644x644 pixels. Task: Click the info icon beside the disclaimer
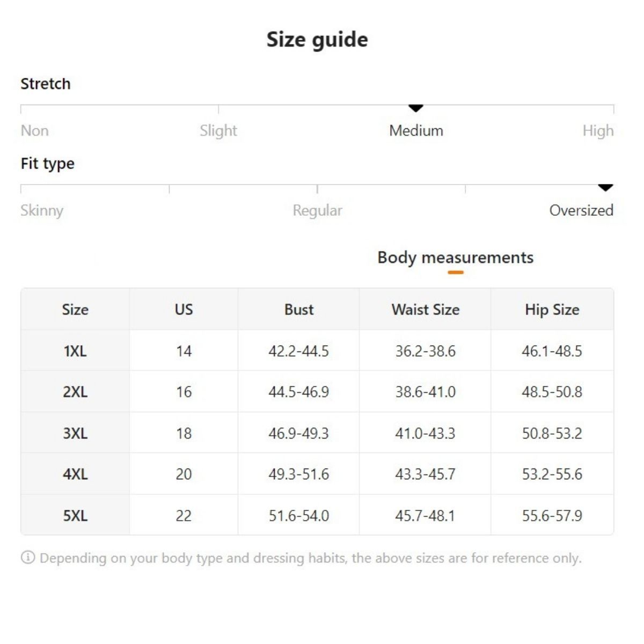click(27, 558)
